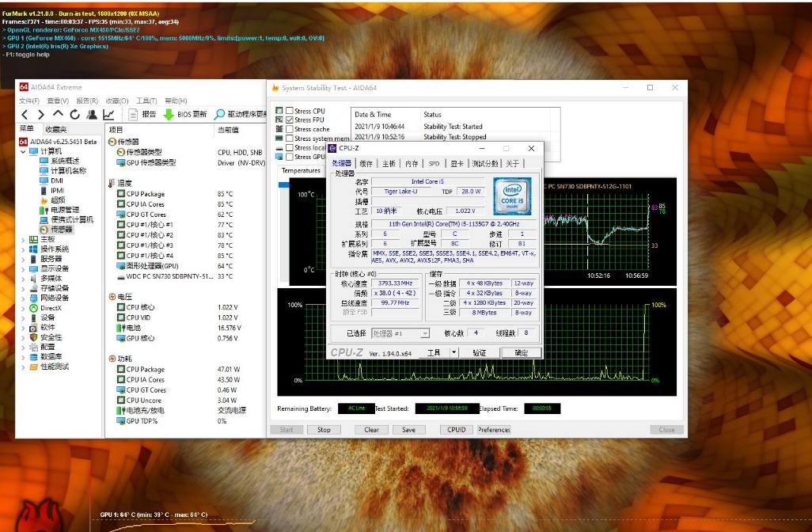The width and height of the screenshot is (812, 532).
Task: Click the AIDA64 v6.25.5451 Beta root node
Action: [59, 142]
